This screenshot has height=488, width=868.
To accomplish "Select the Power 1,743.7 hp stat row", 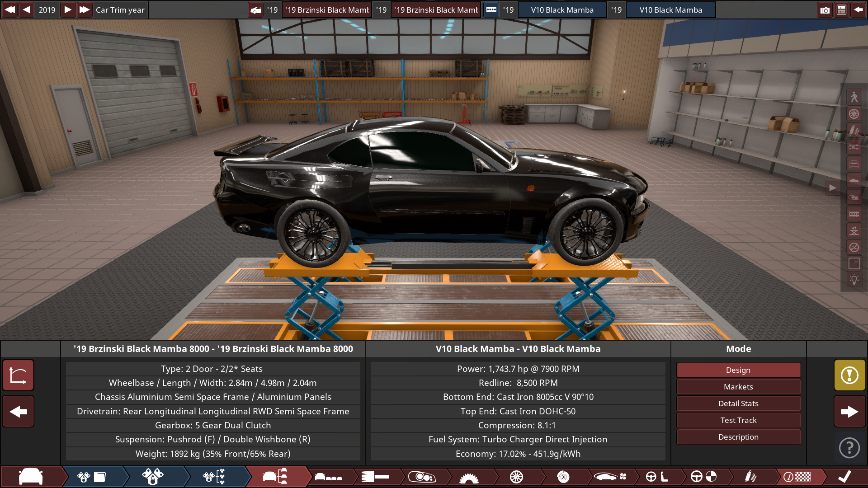I will (518, 369).
